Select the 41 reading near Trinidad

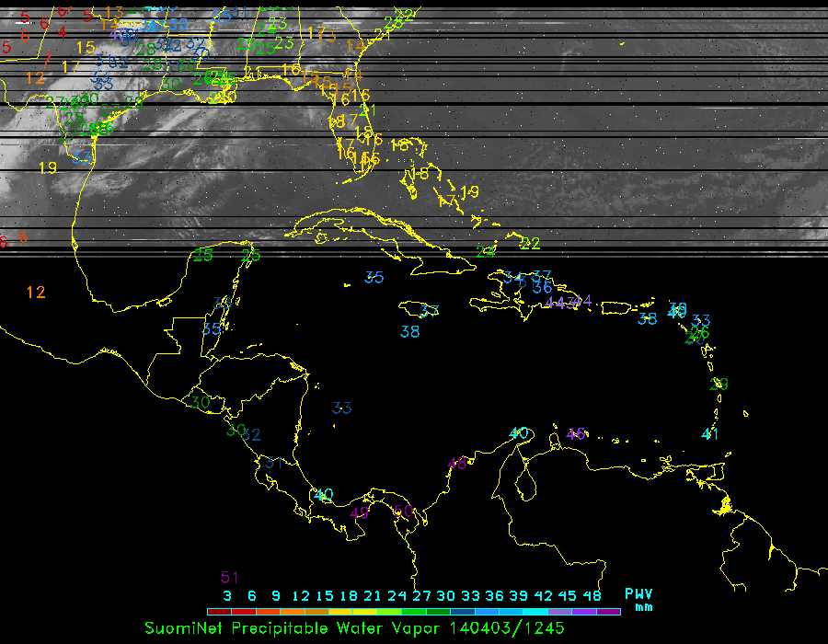coord(709,434)
